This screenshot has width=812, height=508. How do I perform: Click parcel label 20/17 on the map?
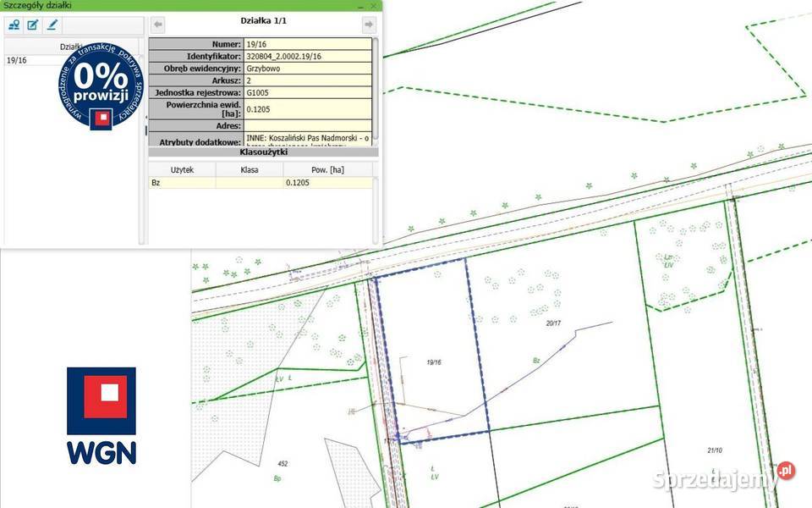click(x=553, y=323)
